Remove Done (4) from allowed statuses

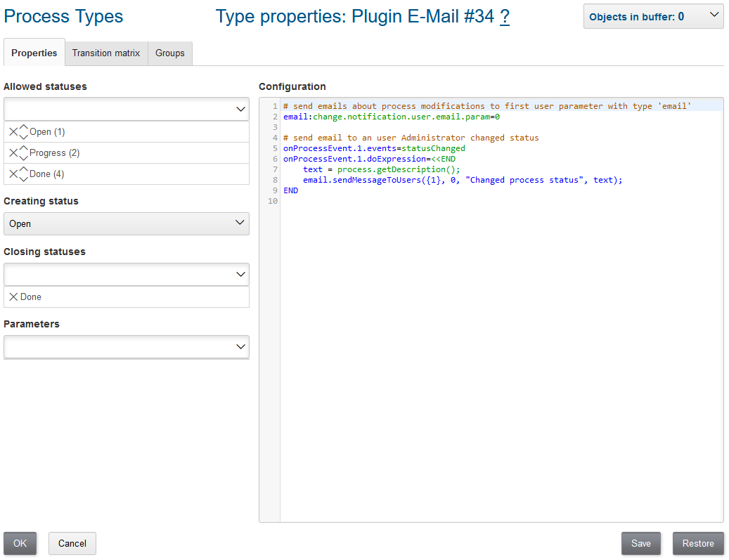tap(13, 174)
